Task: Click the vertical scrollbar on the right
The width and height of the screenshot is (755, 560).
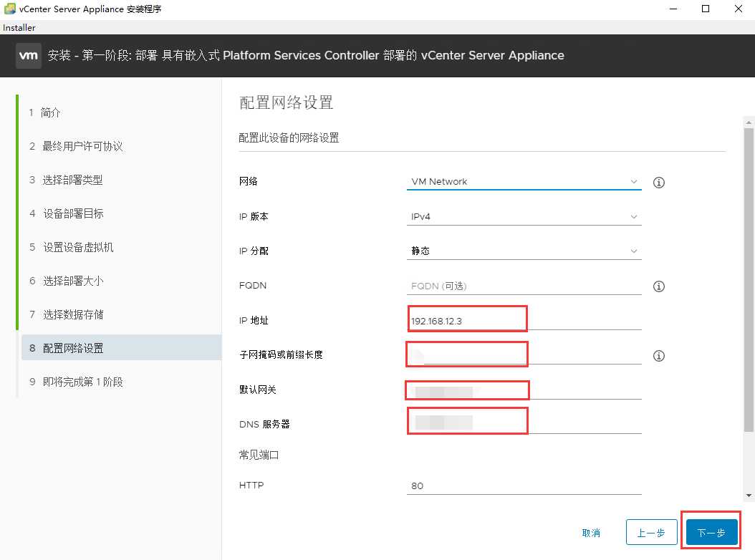Action: (749, 286)
